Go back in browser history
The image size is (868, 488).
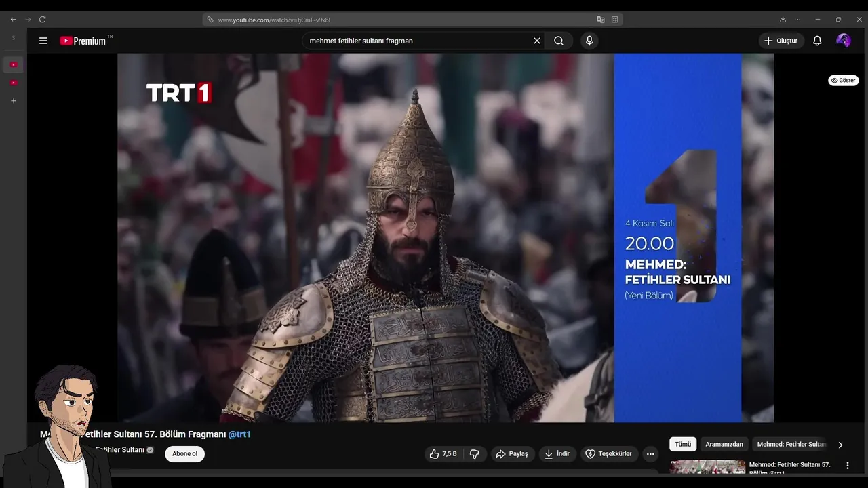[13, 20]
